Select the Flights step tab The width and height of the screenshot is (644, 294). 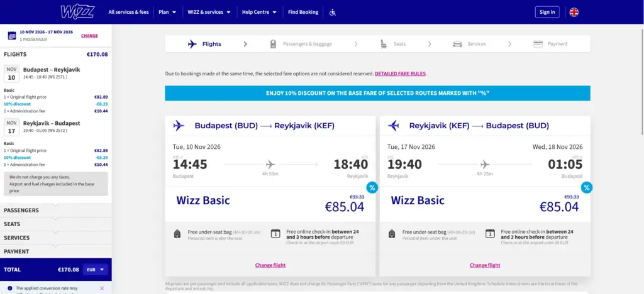(x=204, y=44)
